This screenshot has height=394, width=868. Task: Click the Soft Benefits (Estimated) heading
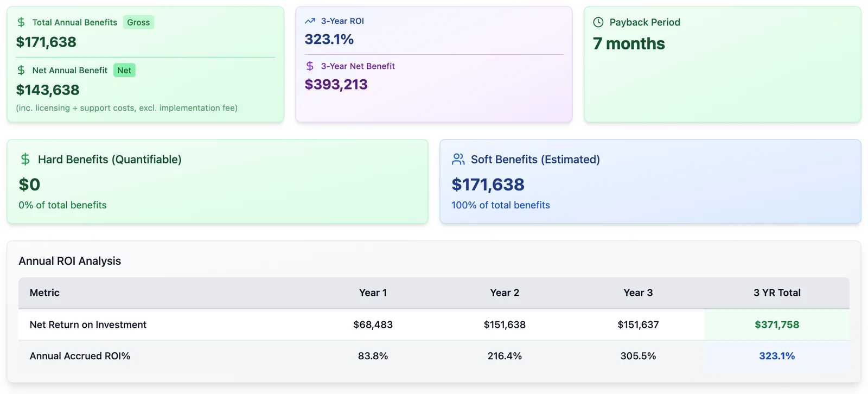[535, 159]
